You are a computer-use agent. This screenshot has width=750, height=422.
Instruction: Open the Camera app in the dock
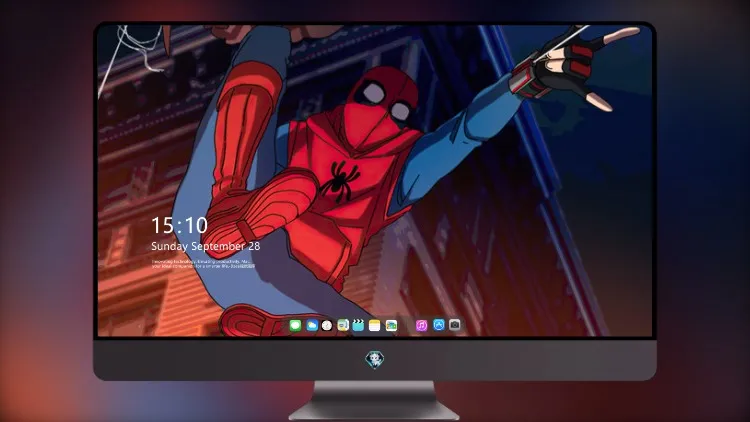(x=455, y=325)
